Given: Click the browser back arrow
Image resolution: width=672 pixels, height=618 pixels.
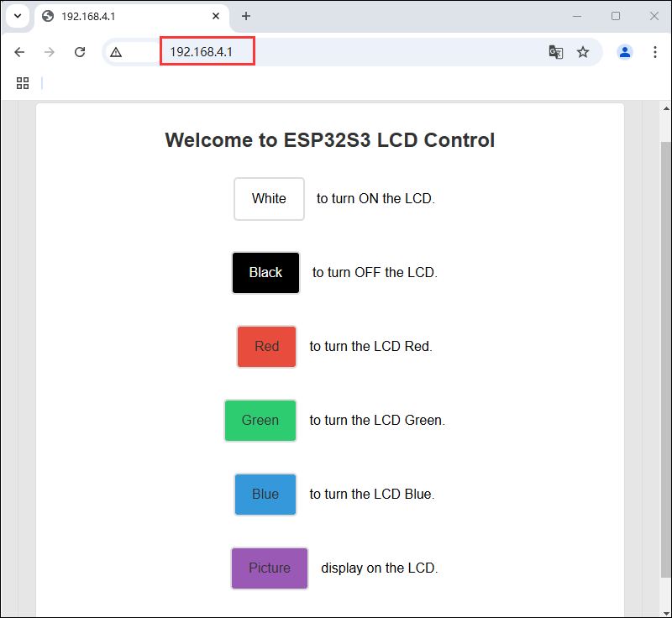Looking at the screenshot, I should 19,52.
